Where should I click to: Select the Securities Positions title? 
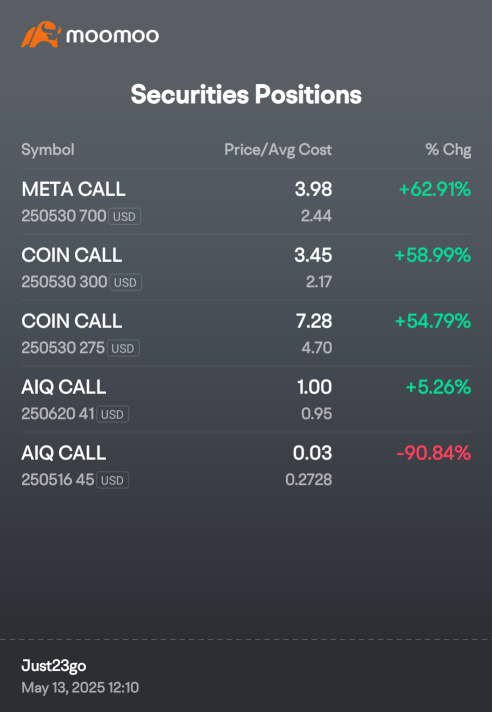(246, 94)
